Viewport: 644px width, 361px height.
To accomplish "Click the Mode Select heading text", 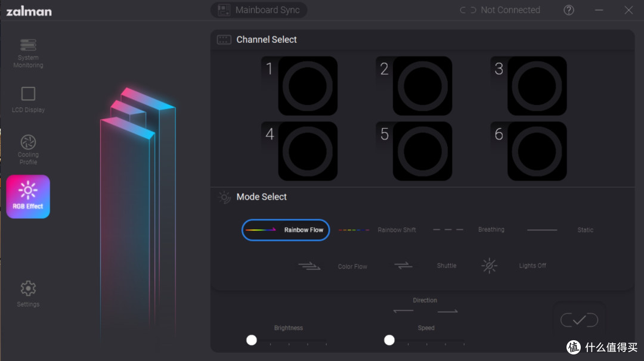I will click(262, 197).
